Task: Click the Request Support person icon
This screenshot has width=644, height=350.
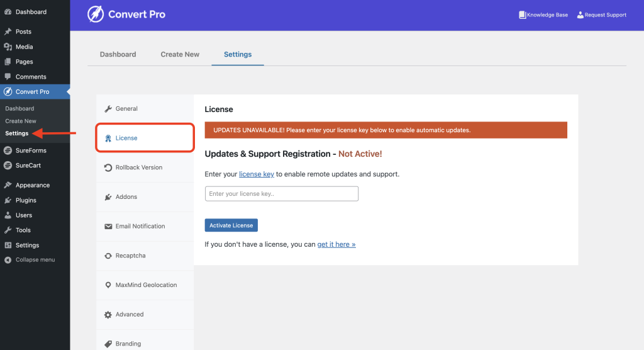Action: (580, 15)
